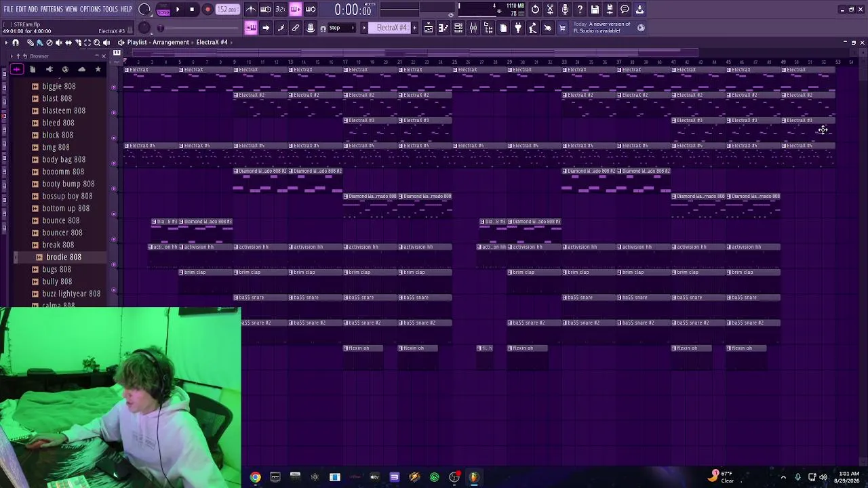868x488 pixels.
Task: Select the Delete tool in playlist toolbar
Action: point(49,43)
